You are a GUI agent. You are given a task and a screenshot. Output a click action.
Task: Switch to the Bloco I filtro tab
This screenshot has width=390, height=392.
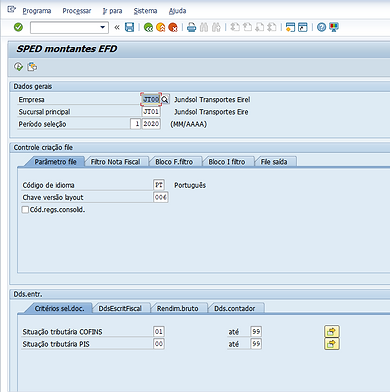pyautogui.click(x=227, y=162)
